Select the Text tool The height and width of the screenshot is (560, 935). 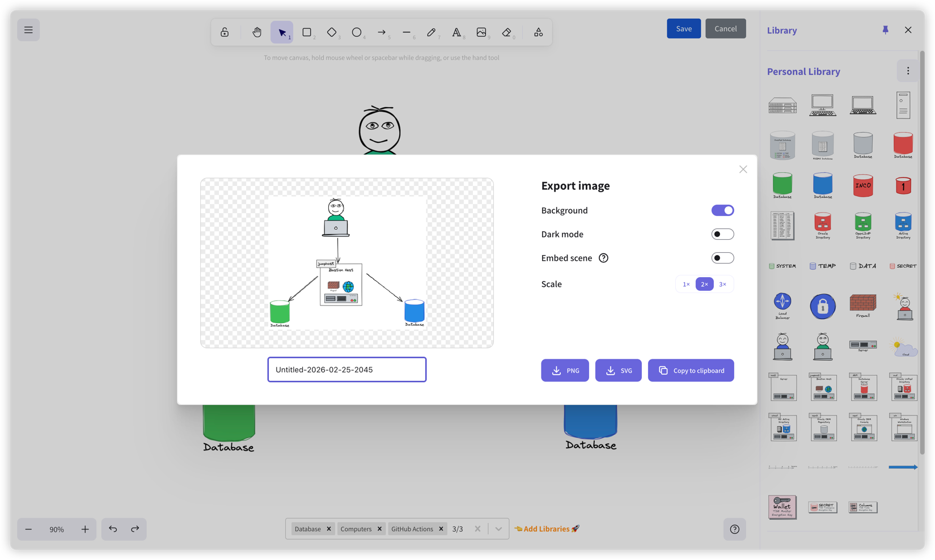click(457, 32)
